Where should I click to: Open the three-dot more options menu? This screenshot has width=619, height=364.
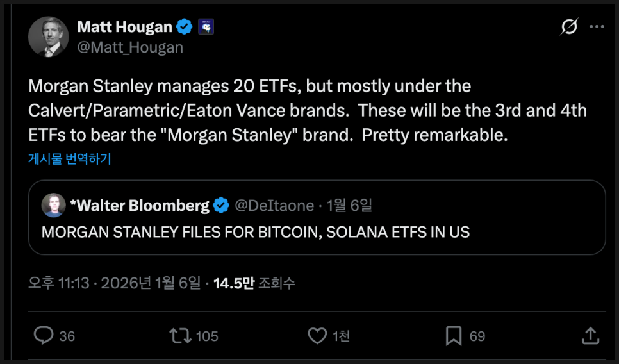(597, 27)
